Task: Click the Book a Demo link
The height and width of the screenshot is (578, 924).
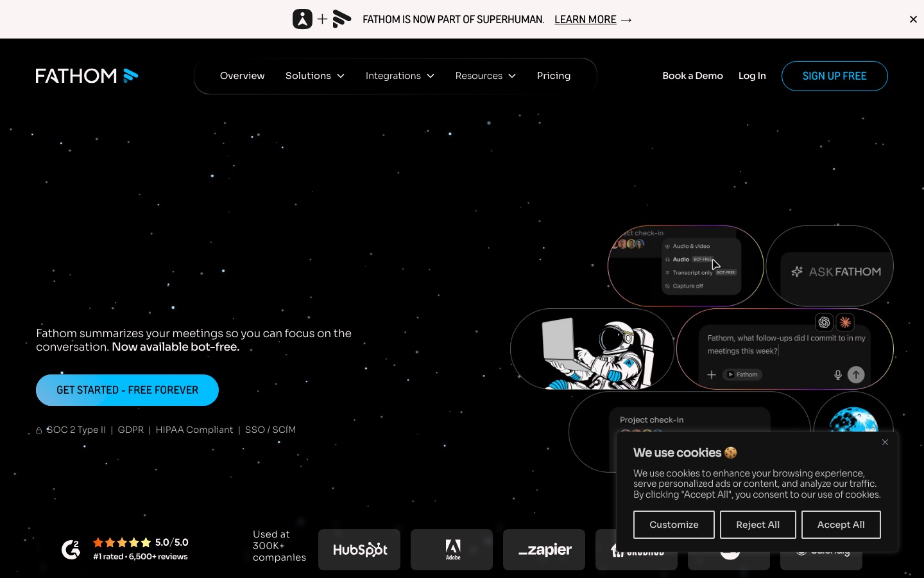Action: pyautogui.click(x=692, y=76)
